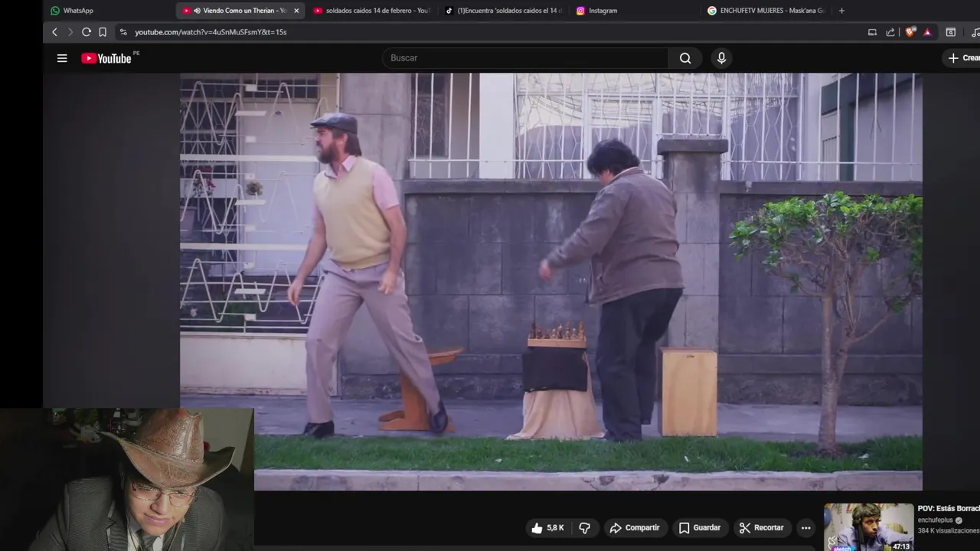Switch to the TikTok Encuentra soldados tab

(504, 11)
